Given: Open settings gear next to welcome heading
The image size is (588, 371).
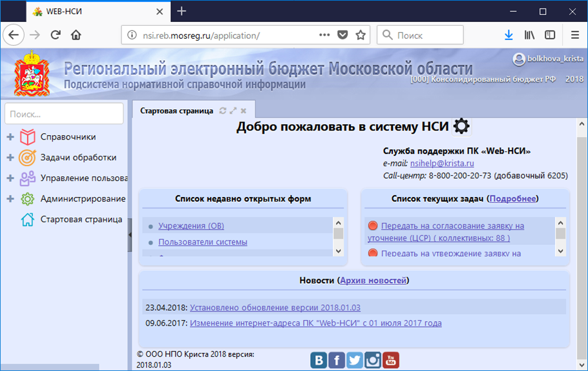Looking at the screenshot, I should point(462,126).
